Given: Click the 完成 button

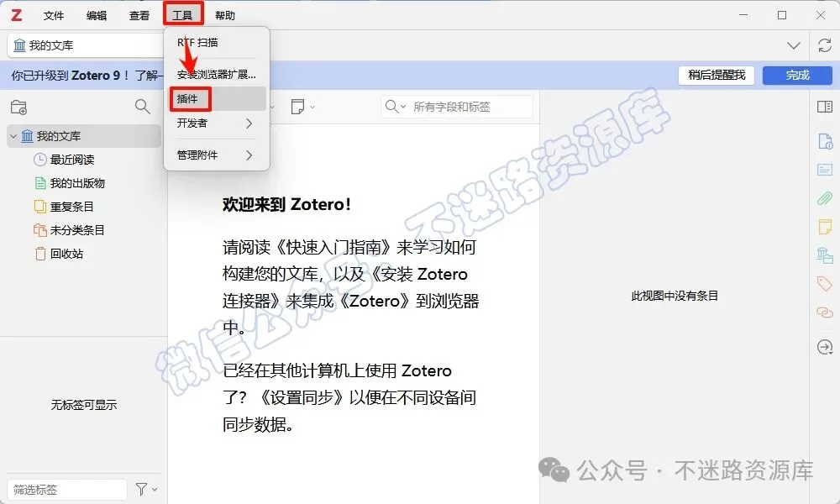Looking at the screenshot, I should [797, 75].
